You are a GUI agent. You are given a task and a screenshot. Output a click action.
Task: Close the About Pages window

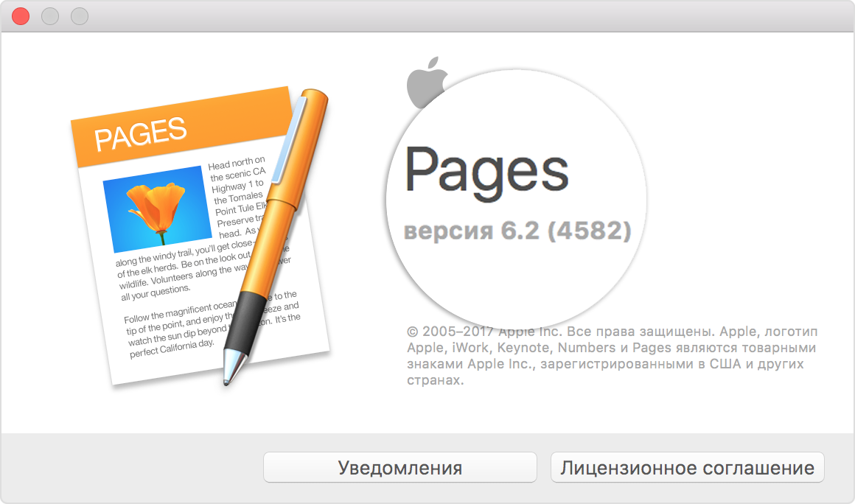pyautogui.click(x=21, y=16)
